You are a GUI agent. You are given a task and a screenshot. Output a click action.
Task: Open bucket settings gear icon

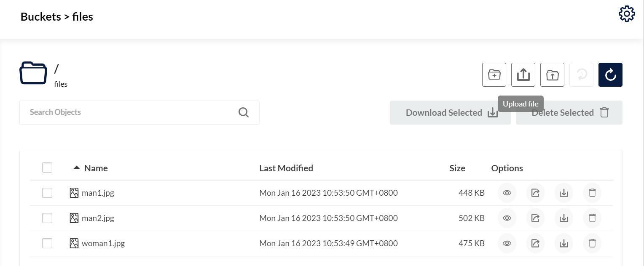(626, 14)
